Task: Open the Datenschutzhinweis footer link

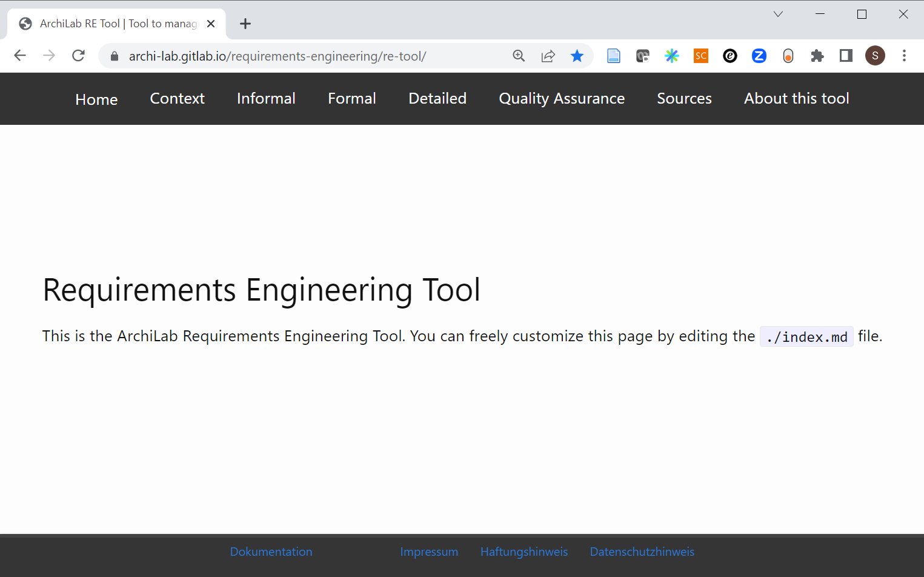Action: click(x=642, y=552)
